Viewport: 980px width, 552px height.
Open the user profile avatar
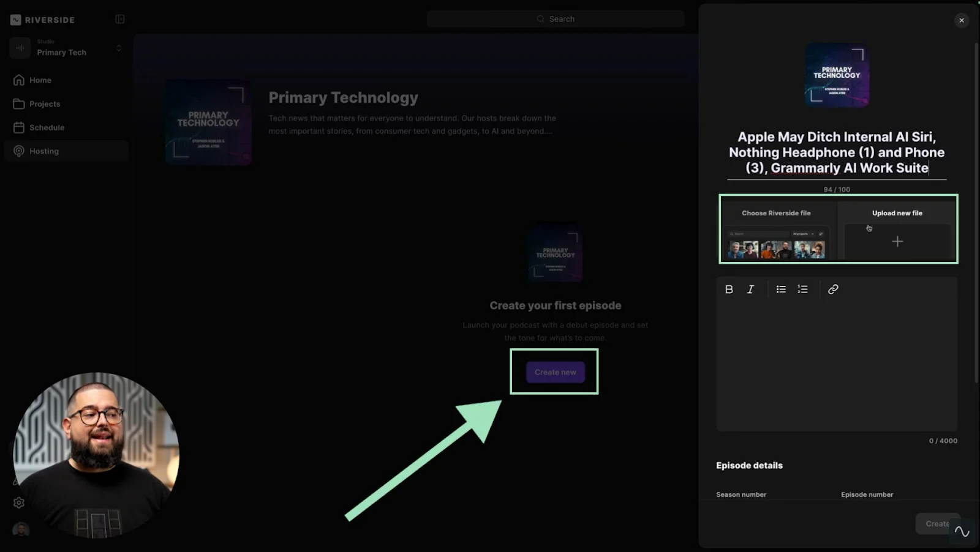[x=21, y=529]
